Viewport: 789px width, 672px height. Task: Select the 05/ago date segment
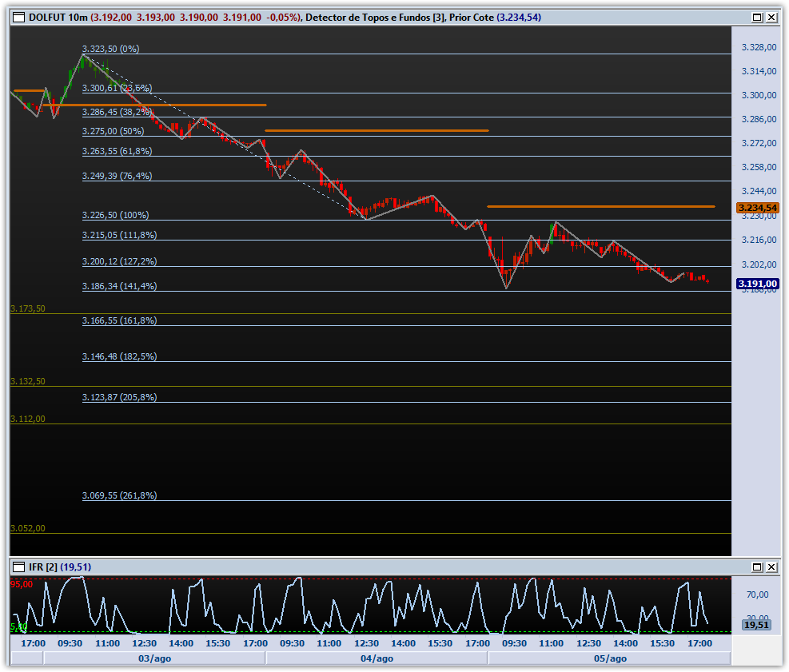[610, 659]
